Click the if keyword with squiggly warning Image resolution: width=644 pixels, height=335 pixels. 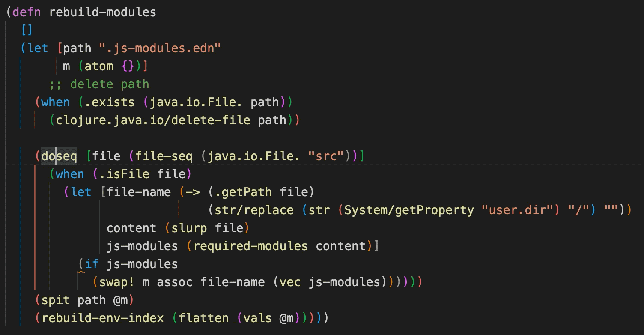(x=92, y=264)
